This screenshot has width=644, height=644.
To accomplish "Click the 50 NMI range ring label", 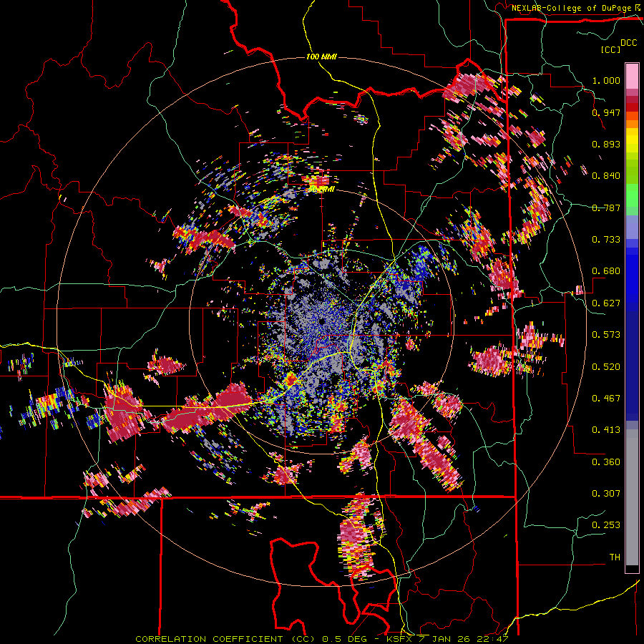I will (x=321, y=190).
